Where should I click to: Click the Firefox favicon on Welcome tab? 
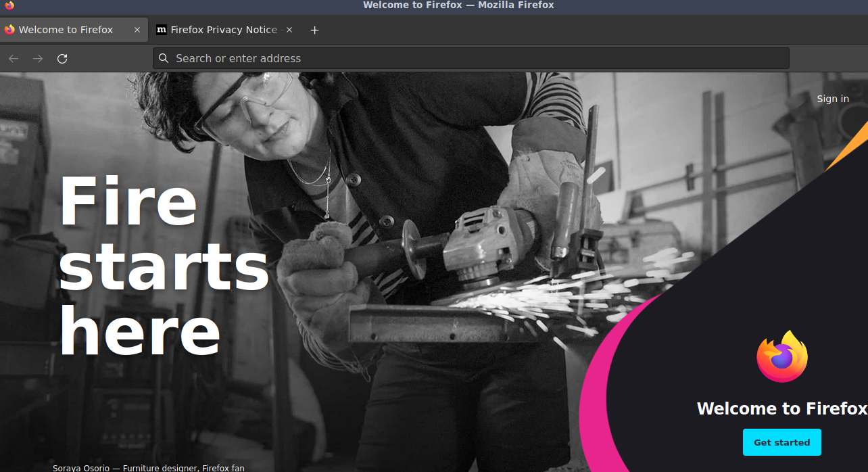tap(9, 30)
